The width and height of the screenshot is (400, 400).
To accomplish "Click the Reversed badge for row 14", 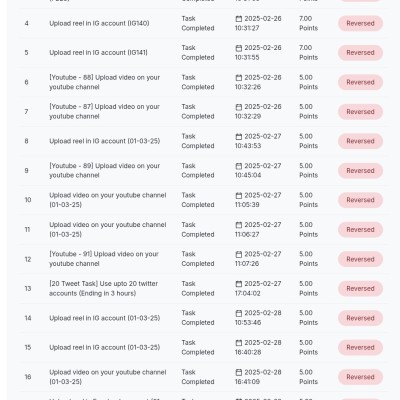I will click(360, 318).
